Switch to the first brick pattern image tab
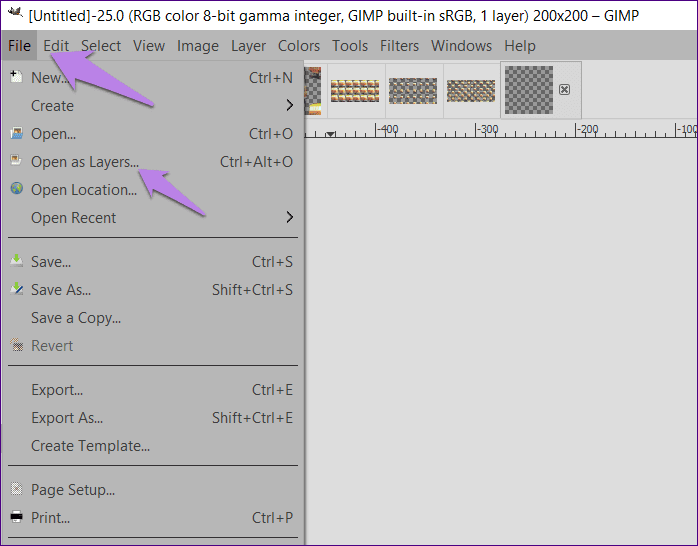698x546 pixels. [x=355, y=90]
